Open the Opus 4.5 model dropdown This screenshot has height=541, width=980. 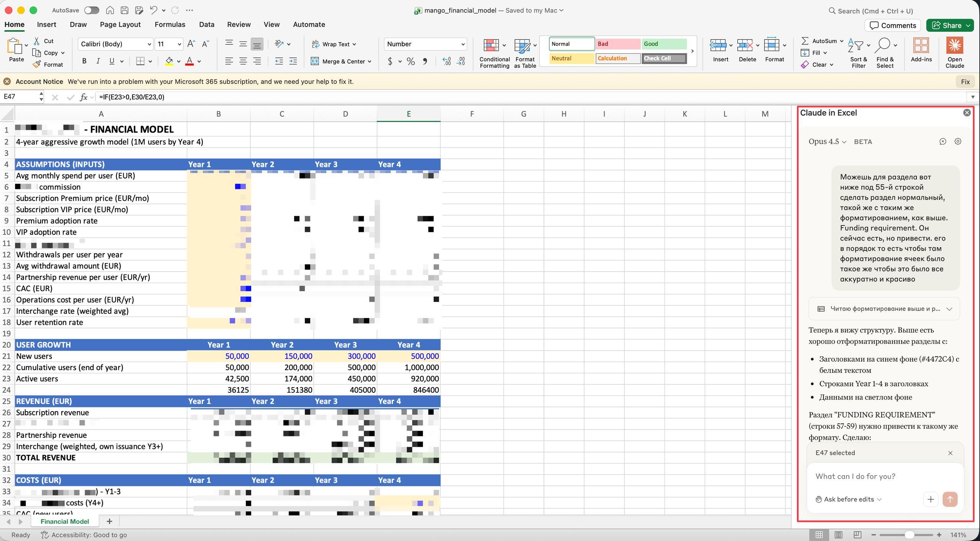tap(827, 141)
